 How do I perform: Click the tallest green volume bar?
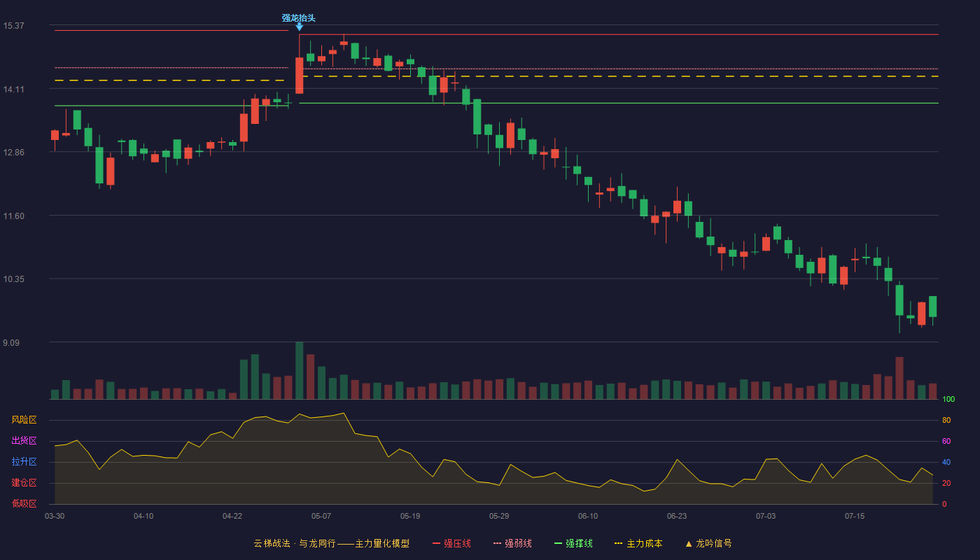point(300,370)
